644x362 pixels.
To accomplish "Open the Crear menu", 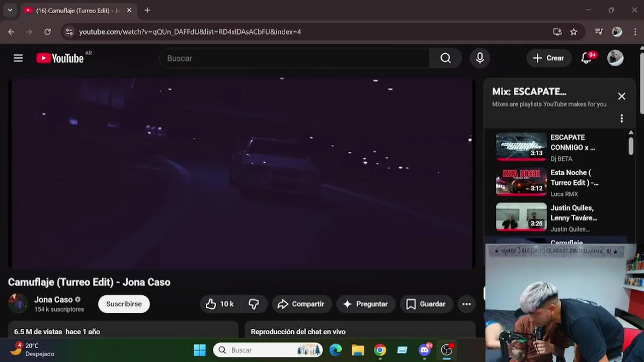I will 549,58.
